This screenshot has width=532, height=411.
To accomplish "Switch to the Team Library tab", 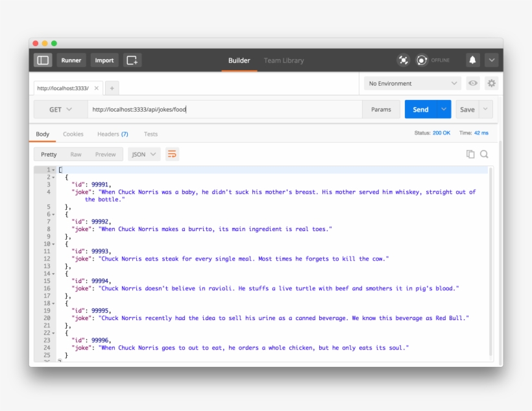I will point(284,60).
